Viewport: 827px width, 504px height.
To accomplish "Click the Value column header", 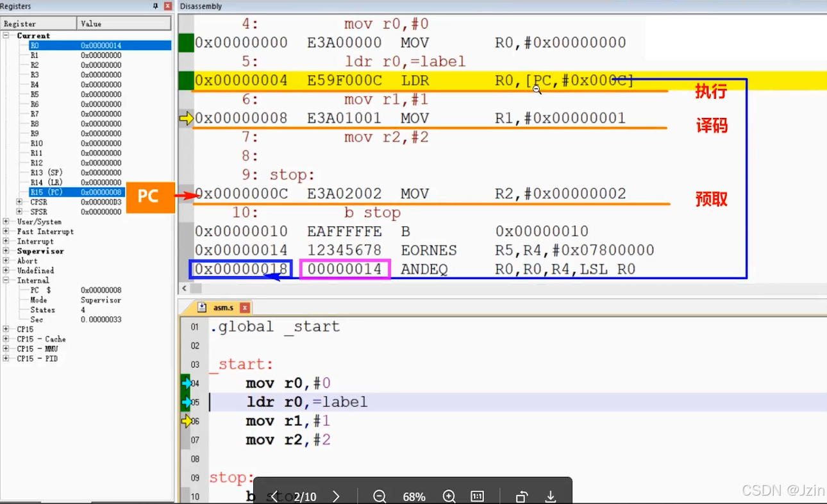I will click(124, 24).
